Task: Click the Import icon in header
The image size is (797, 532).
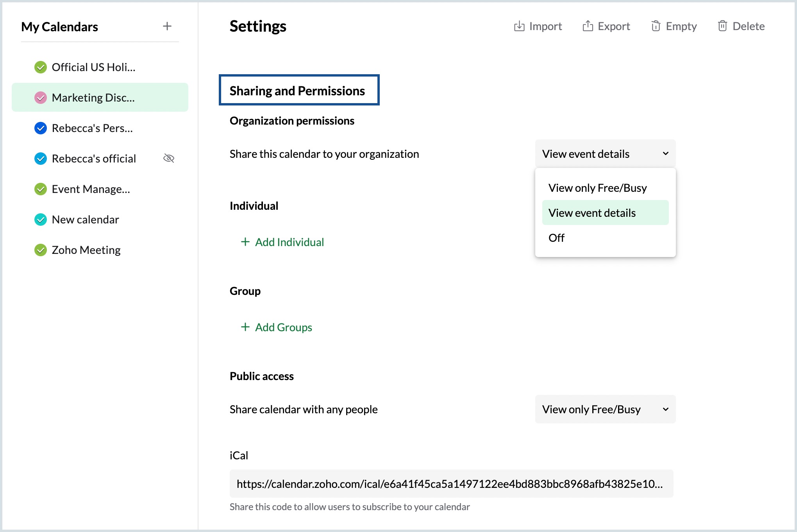Action: coord(519,26)
